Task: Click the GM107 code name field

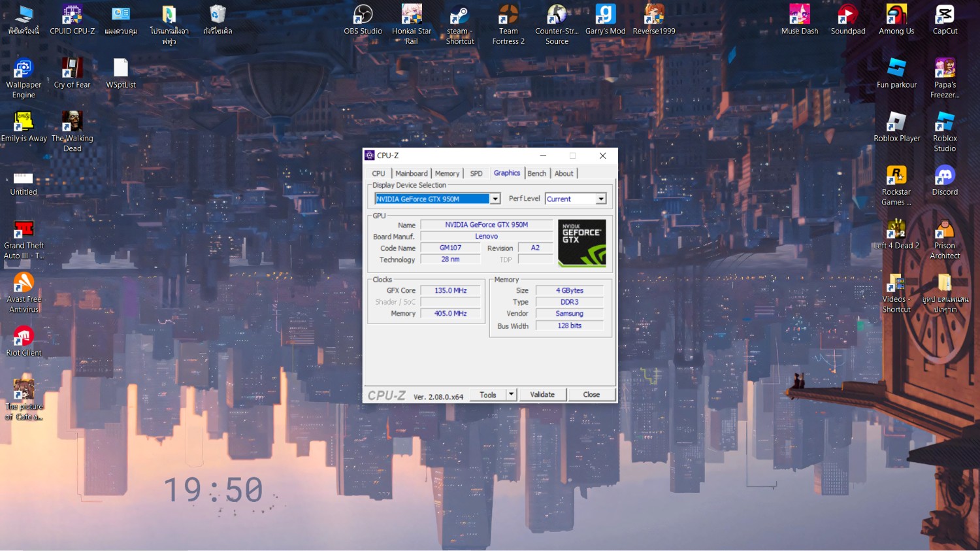Action: pos(450,248)
